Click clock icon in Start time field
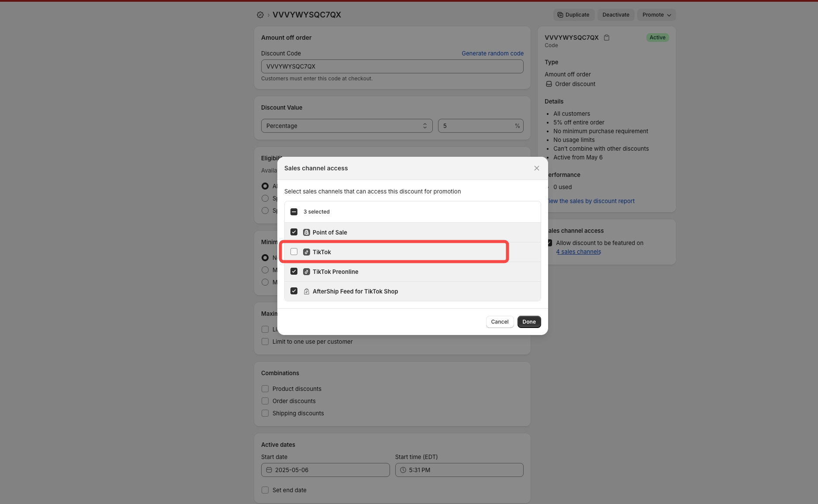The image size is (818, 504). 403,470
